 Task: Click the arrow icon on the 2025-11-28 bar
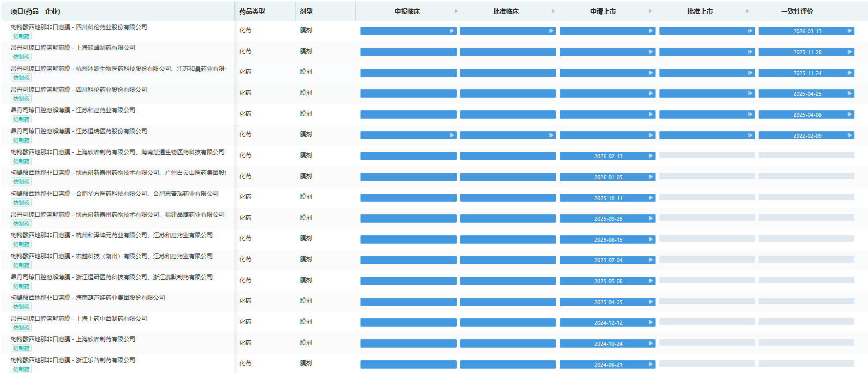(x=849, y=52)
